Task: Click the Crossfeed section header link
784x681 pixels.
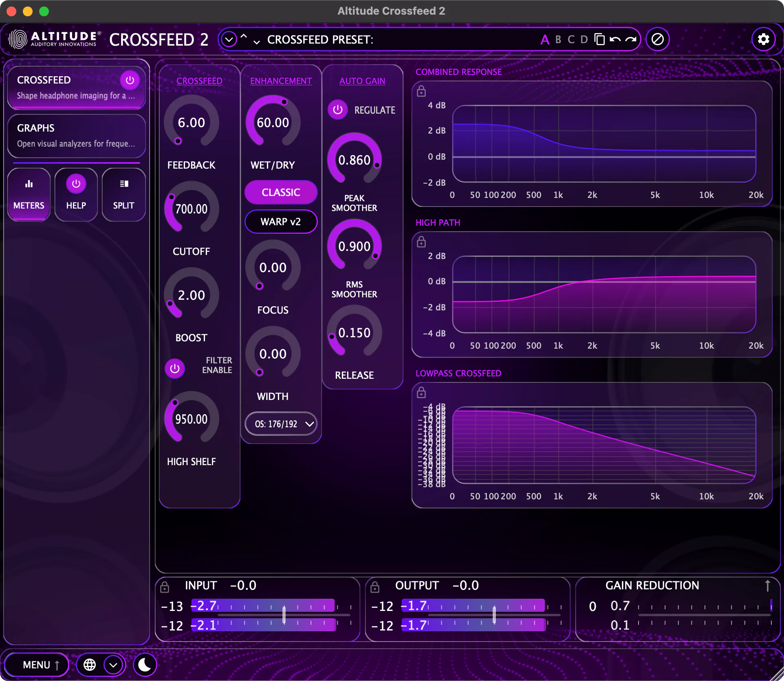Action: 199,81
